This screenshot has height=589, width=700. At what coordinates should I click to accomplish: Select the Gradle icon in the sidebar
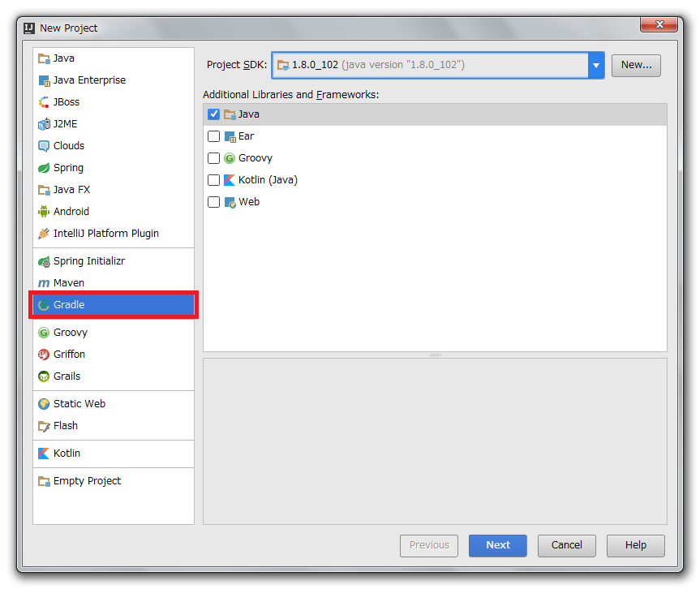click(x=44, y=305)
